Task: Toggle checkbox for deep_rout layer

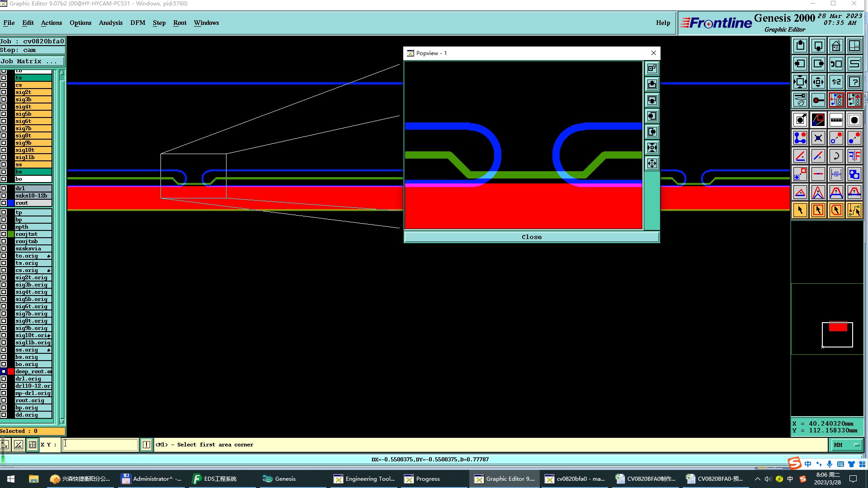Action: tap(4, 371)
